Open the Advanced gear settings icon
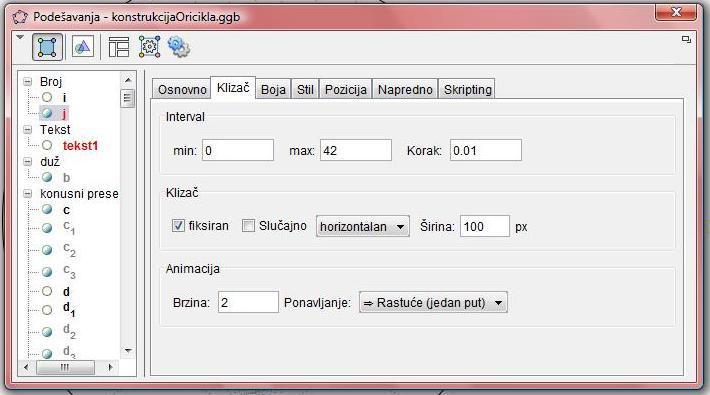The height and width of the screenshot is (395, 710). (178, 47)
